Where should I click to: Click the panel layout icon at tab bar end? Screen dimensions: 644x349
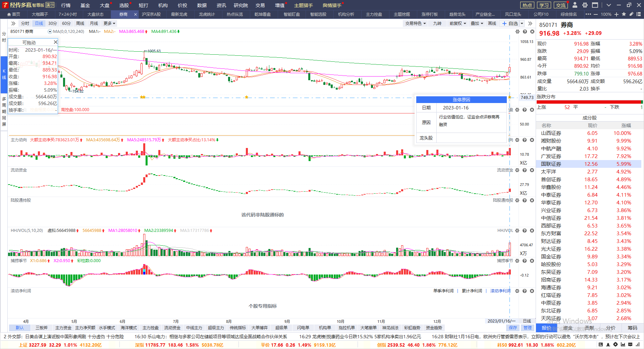[639, 14]
